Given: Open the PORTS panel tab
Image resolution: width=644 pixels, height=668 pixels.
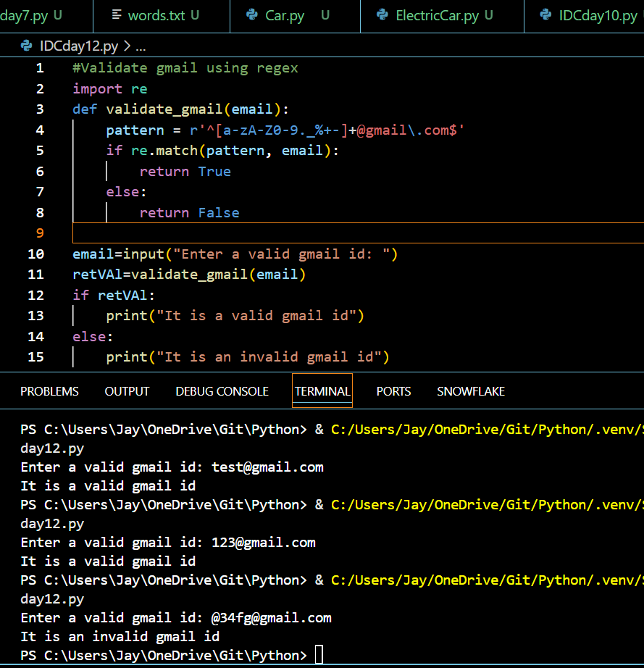Looking at the screenshot, I should (x=393, y=391).
